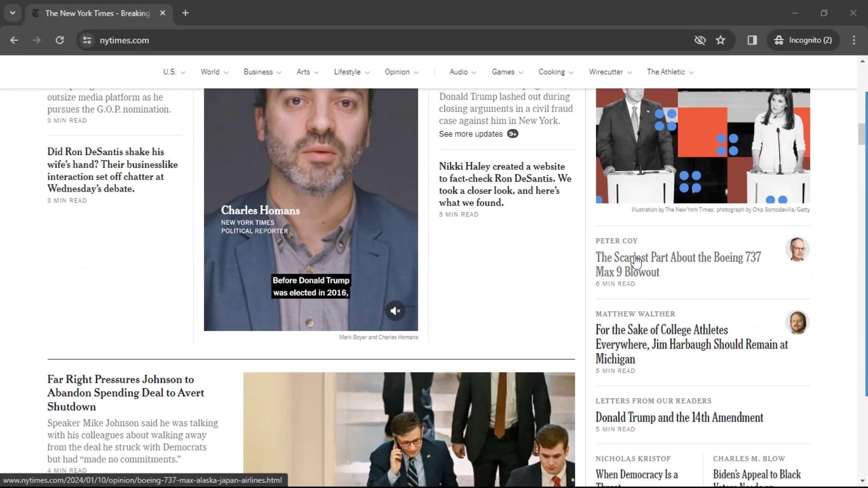Click the third-party cookies blocked eye icon
The image size is (868, 488).
coord(700,40)
